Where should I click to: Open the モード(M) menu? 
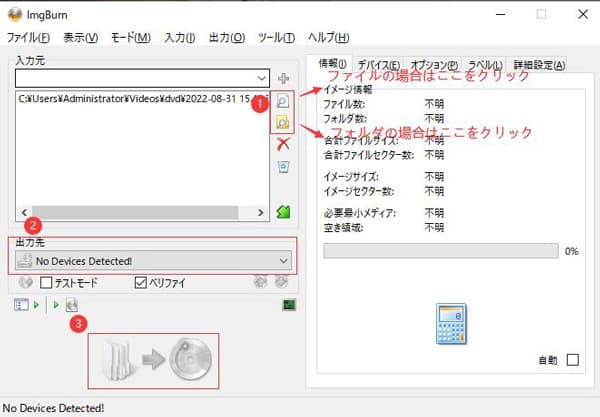(131, 37)
